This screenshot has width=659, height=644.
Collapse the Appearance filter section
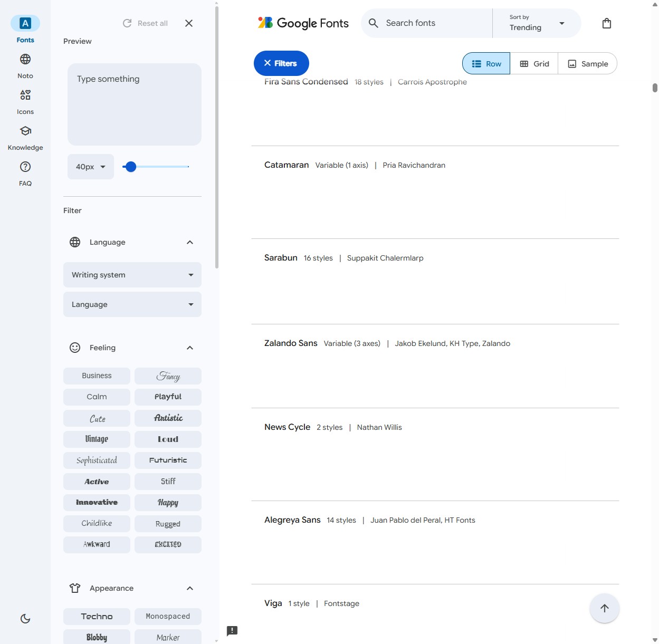[x=190, y=588]
